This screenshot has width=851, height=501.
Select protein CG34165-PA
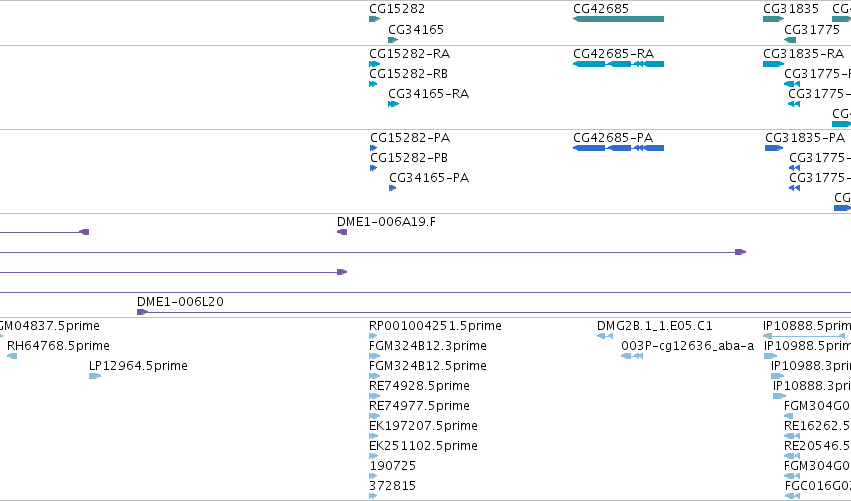(429, 178)
